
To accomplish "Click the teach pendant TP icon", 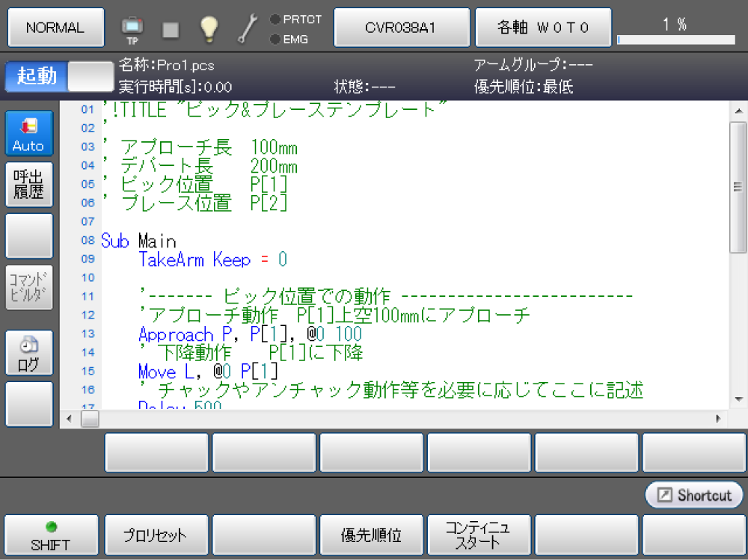I will click(x=132, y=28).
